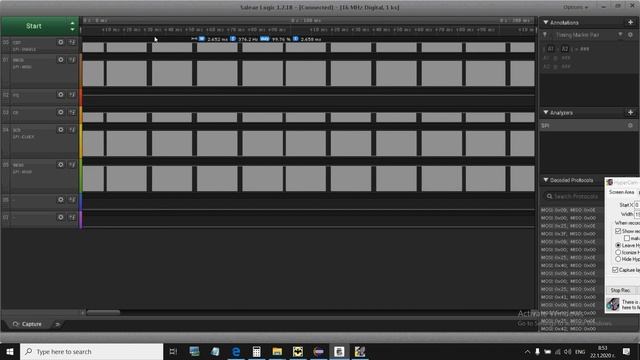
Task: Set trigger edge on channel 04
Action: tap(72, 129)
